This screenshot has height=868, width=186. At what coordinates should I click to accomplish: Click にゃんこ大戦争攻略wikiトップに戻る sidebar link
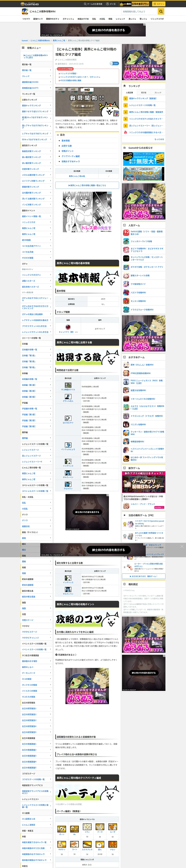coord(35,56)
